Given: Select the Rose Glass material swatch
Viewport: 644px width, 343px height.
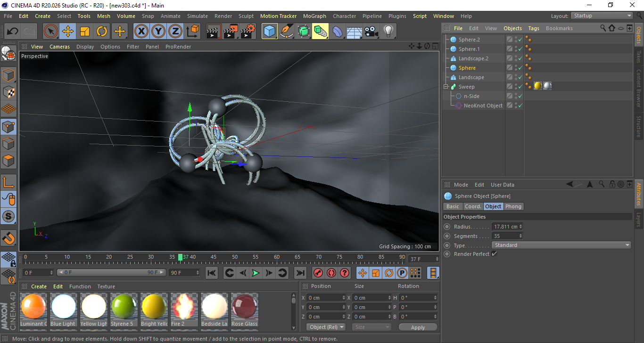Looking at the screenshot, I should click(x=245, y=310).
